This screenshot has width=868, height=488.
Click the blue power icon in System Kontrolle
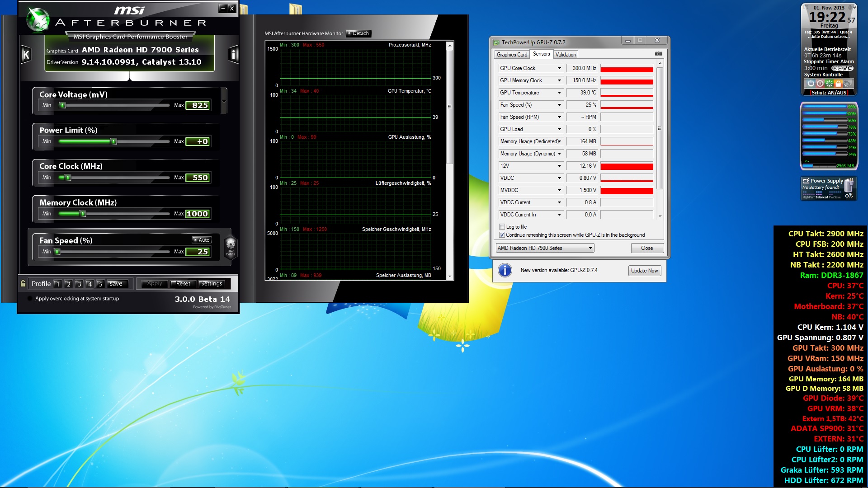(811, 84)
